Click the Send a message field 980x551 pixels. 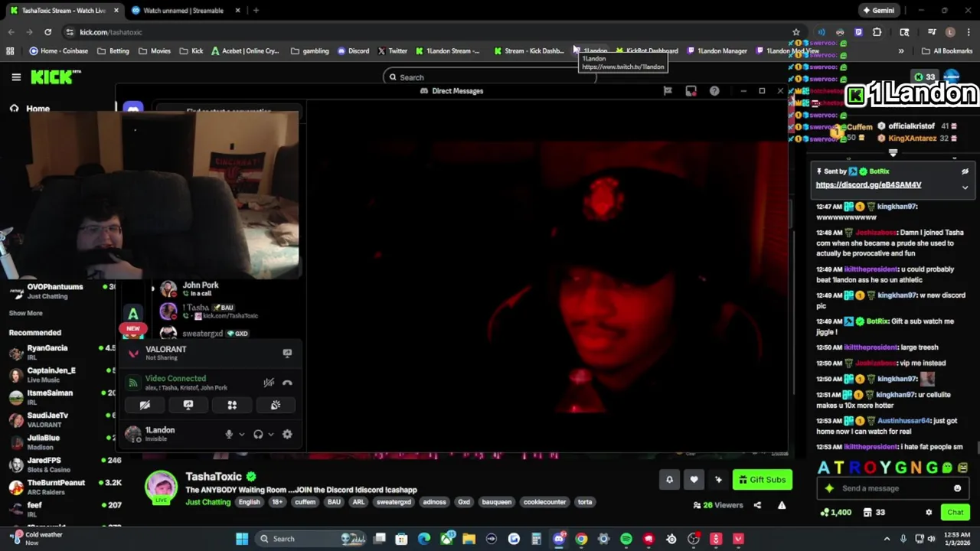point(892,488)
